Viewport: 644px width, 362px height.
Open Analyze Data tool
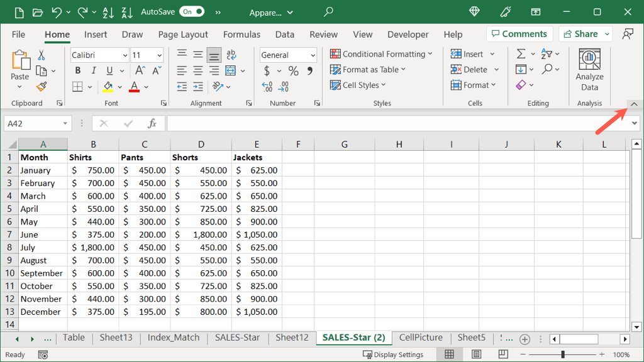[x=589, y=70]
